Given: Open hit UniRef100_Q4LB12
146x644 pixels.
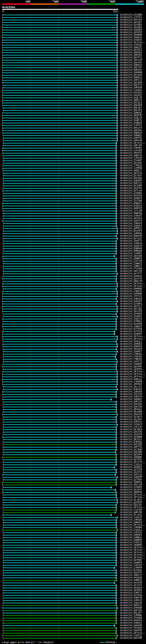Looking at the screenshot, I should [x=131, y=95].
